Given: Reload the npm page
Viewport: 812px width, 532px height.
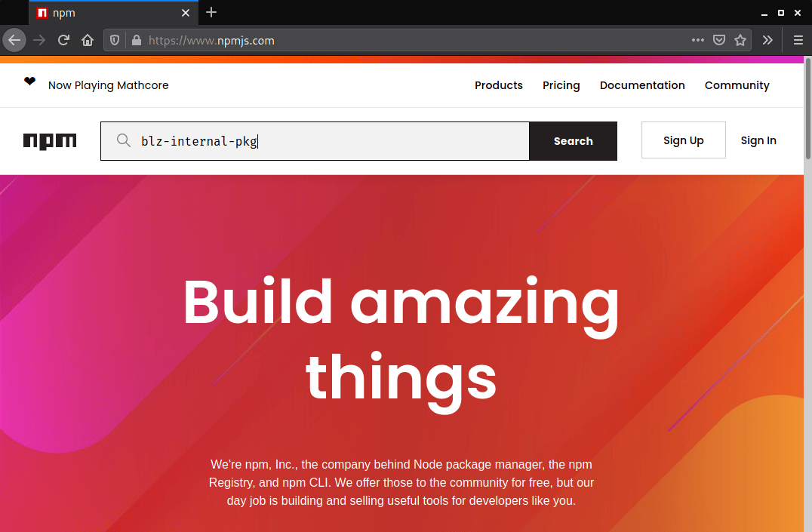Looking at the screenshot, I should 63,41.
